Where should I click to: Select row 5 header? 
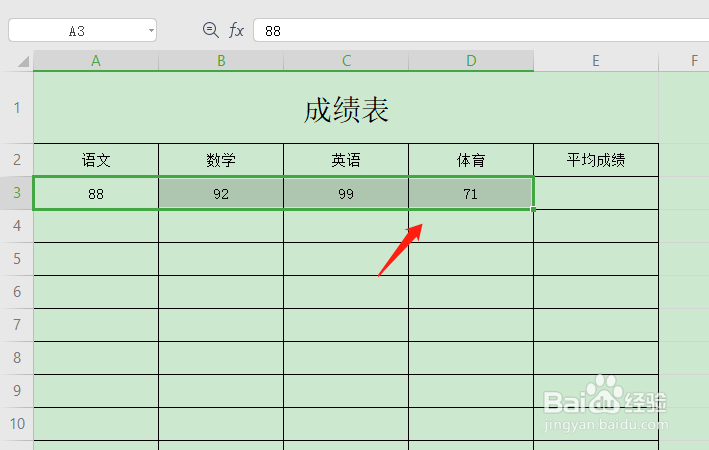coord(17,259)
